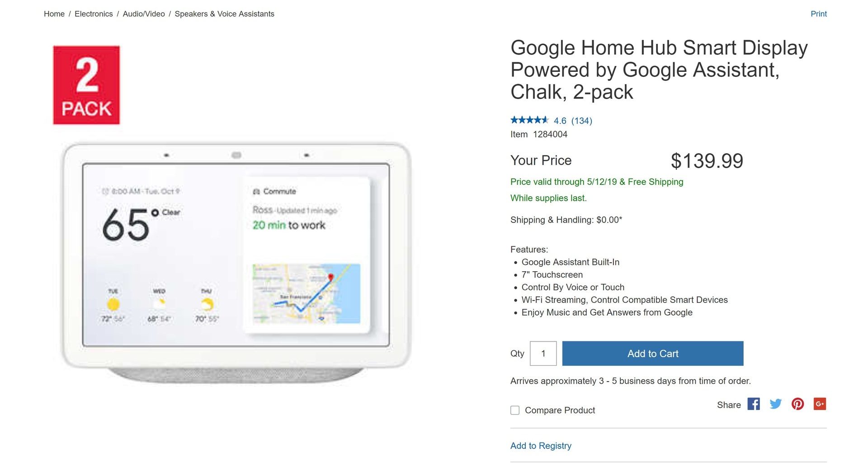Open the Add to Registry link

[541, 446]
